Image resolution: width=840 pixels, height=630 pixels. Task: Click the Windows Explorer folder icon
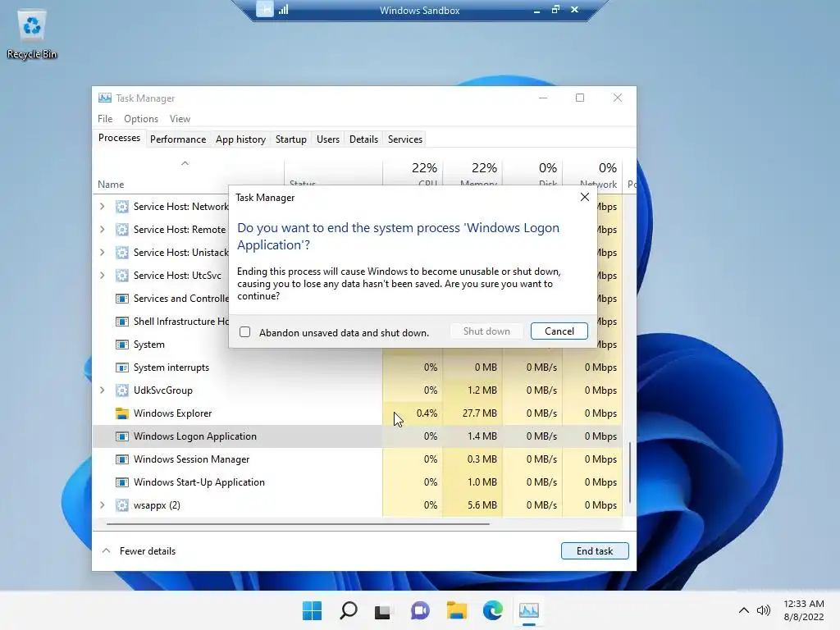tap(122, 413)
